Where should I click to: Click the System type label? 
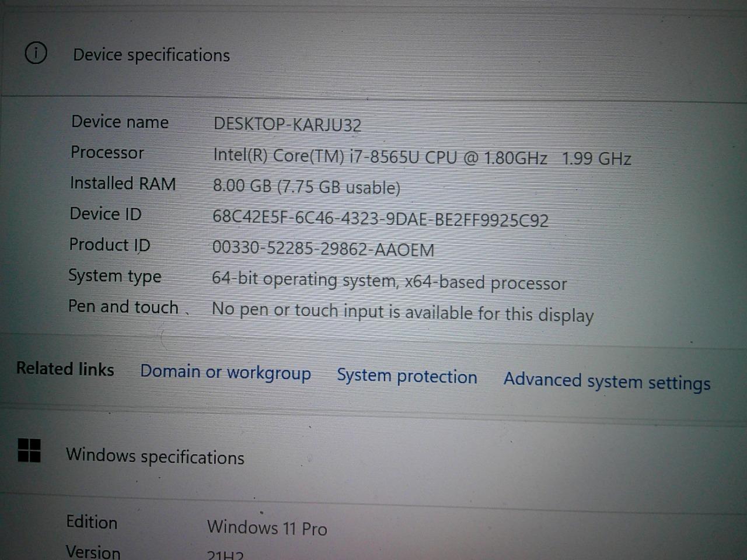point(114,275)
